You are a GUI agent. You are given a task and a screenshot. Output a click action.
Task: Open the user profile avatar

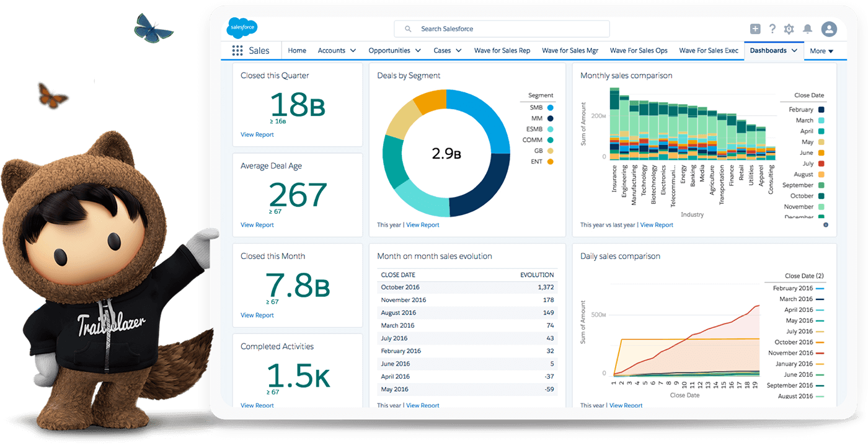pos(829,29)
